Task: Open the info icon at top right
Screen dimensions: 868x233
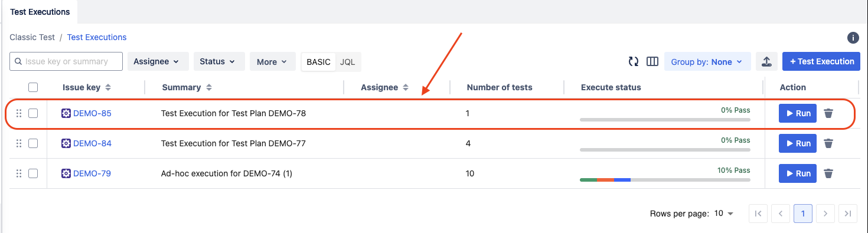Action: (853, 38)
